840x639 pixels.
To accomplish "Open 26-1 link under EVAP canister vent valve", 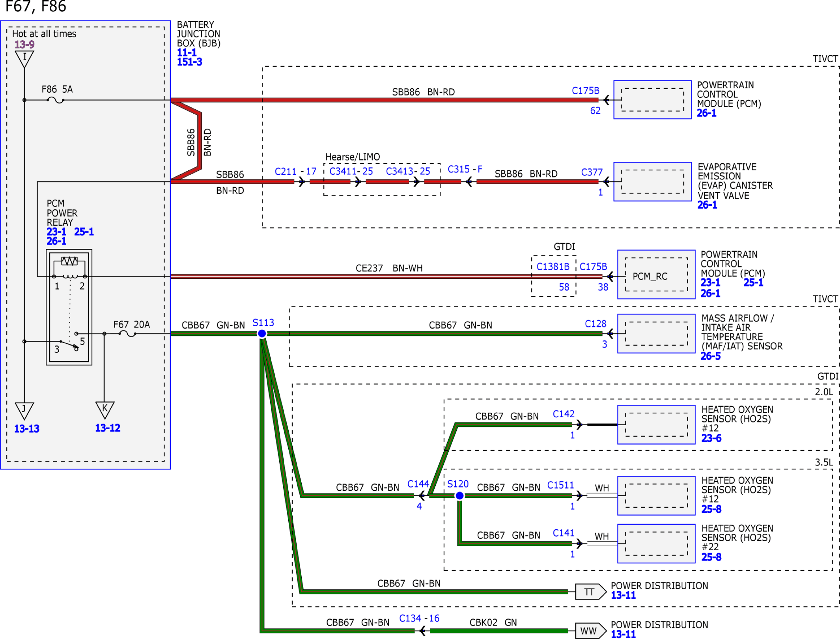I will (707, 205).
